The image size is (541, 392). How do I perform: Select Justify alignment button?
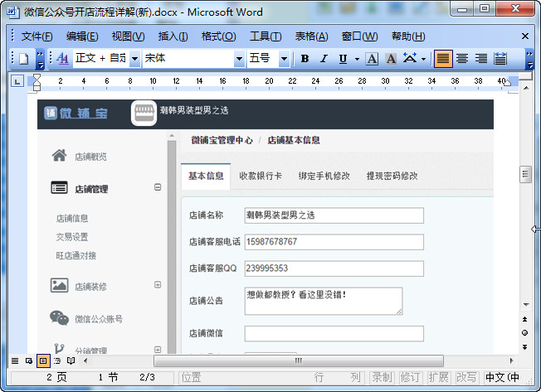[x=443, y=59]
